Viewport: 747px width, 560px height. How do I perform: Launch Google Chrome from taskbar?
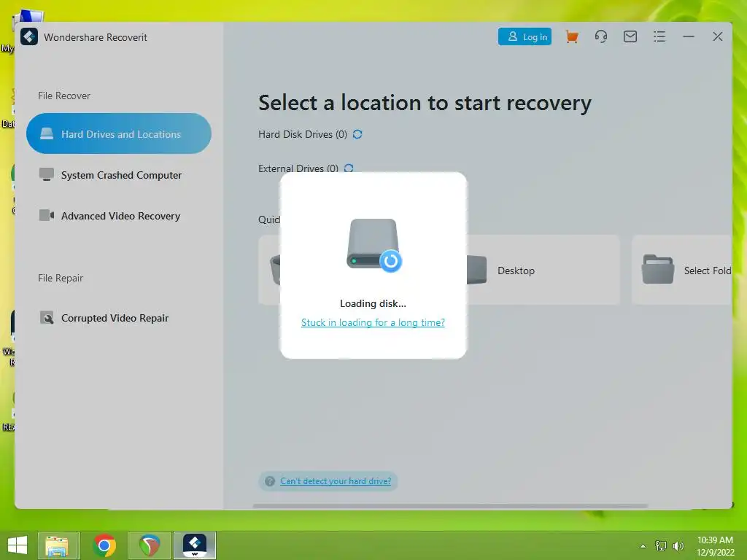click(104, 545)
